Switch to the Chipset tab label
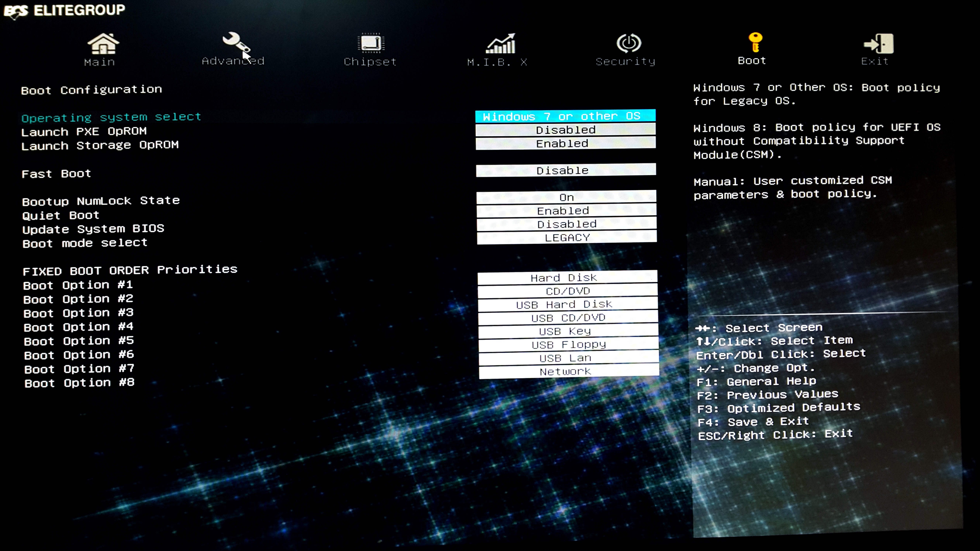980x551 pixels. pos(370,62)
